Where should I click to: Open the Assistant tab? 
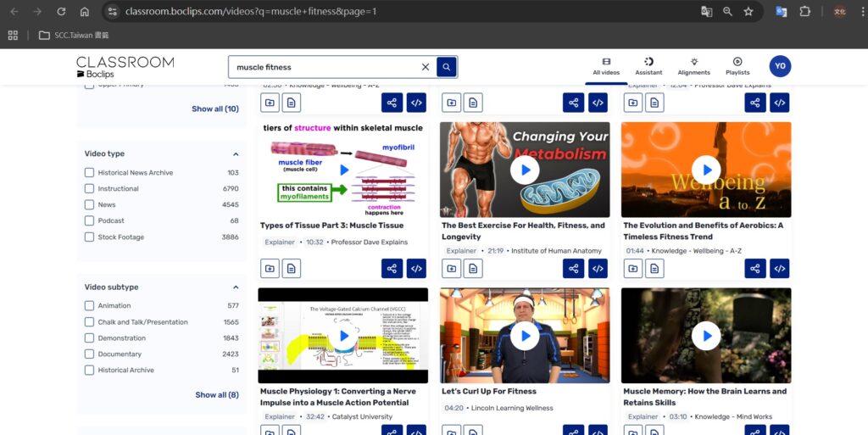click(648, 66)
